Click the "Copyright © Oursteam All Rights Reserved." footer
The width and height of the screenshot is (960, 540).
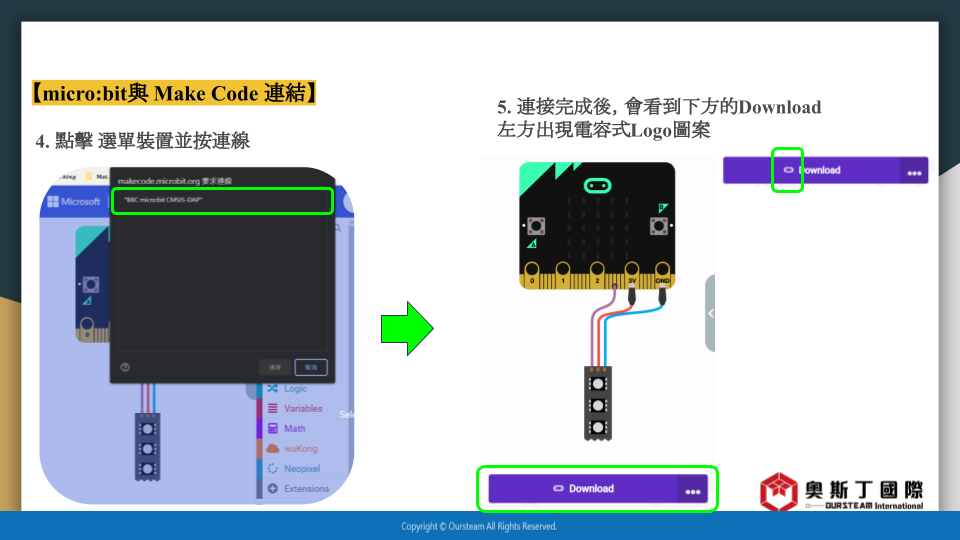(479, 526)
